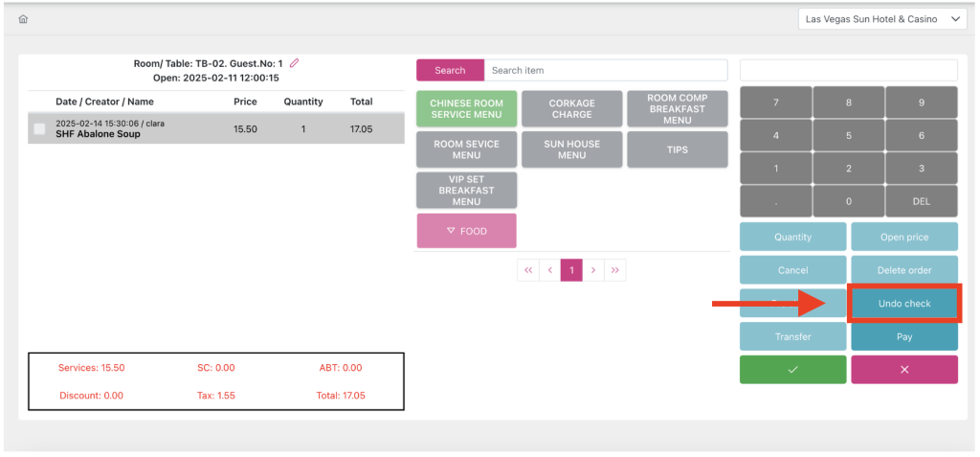The width and height of the screenshot is (980, 457).
Task: Click the Search item input field
Action: [x=605, y=70]
